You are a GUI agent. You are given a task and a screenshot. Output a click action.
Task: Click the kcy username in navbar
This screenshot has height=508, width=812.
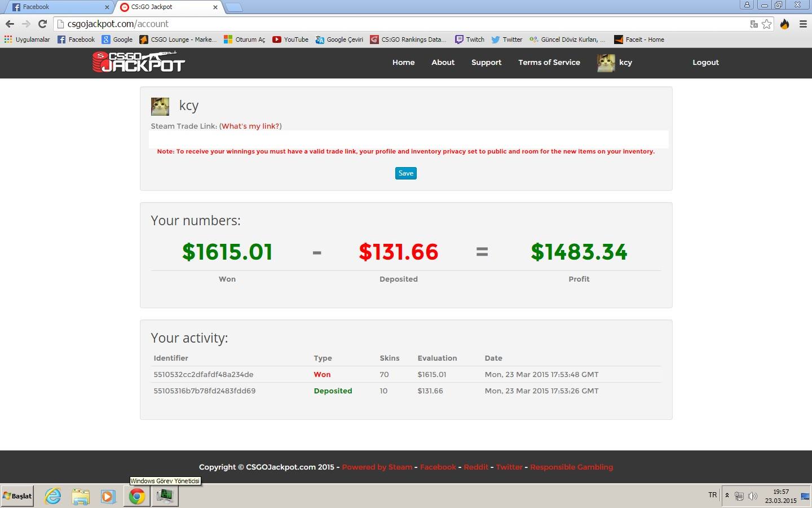pyautogui.click(x=625, y=63)
